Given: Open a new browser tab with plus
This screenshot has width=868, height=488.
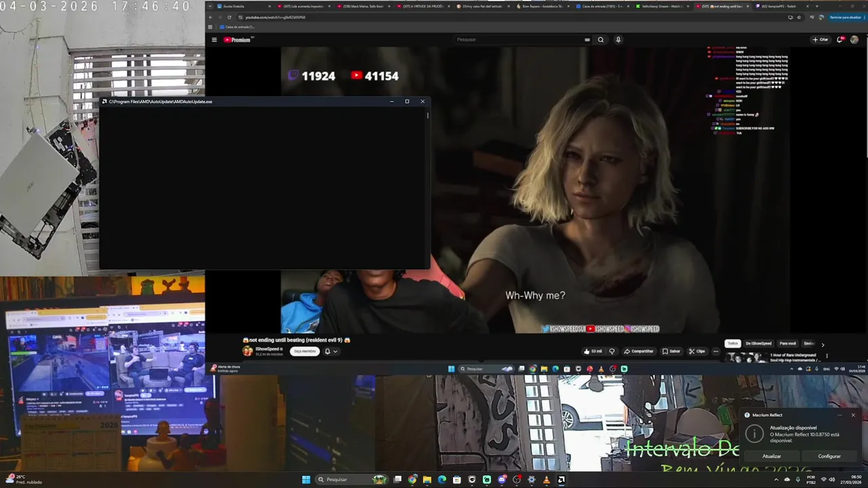Looking at the screenshot, I should pyautogui.click(x=816, y=6).
